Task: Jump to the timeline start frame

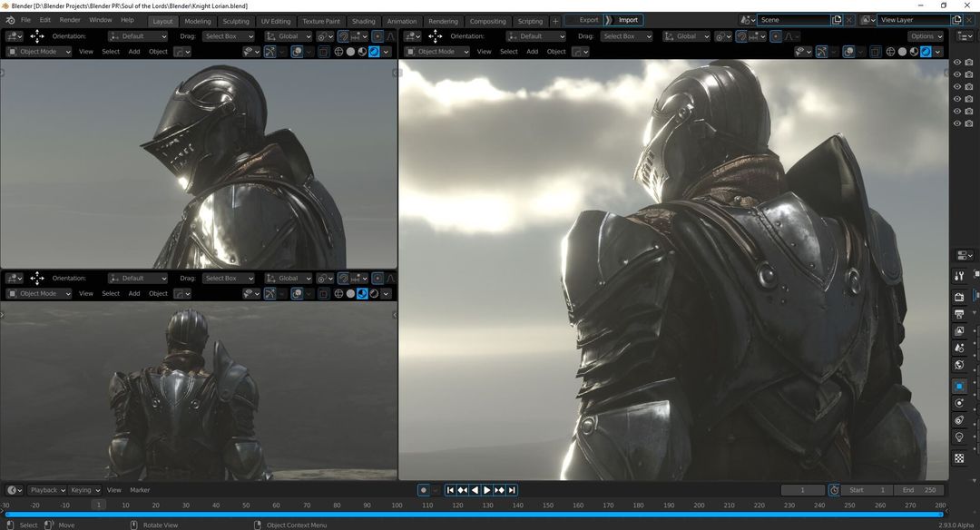Action: tap(451, 490)
